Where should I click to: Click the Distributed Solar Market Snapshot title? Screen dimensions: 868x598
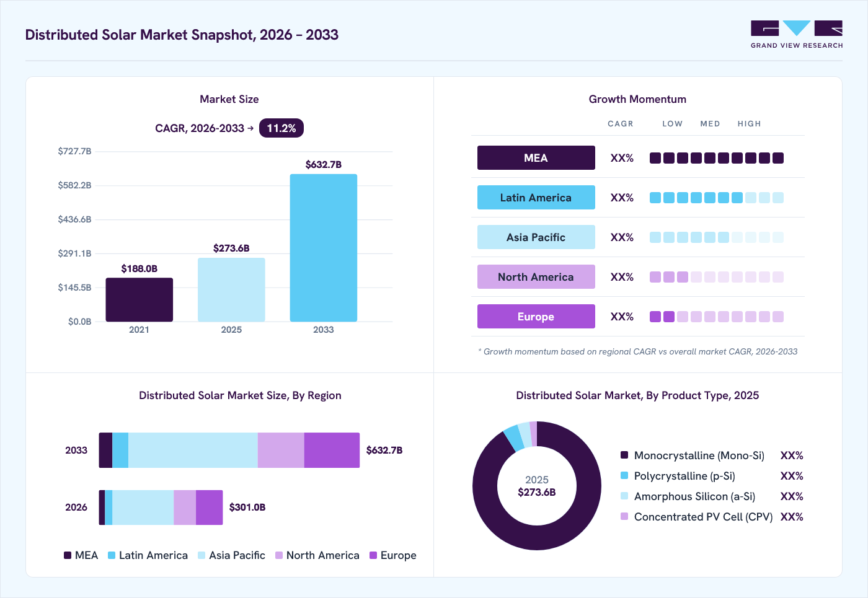point(182,35)
